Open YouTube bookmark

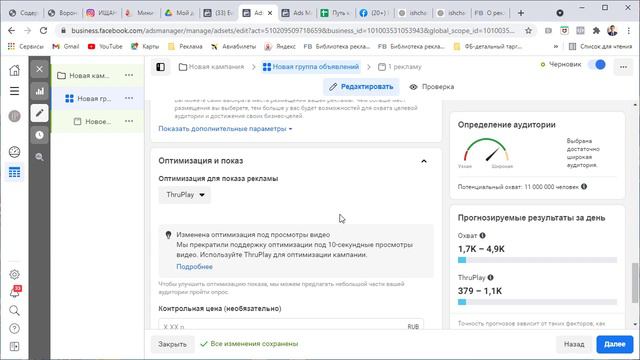tap(105, 47)
